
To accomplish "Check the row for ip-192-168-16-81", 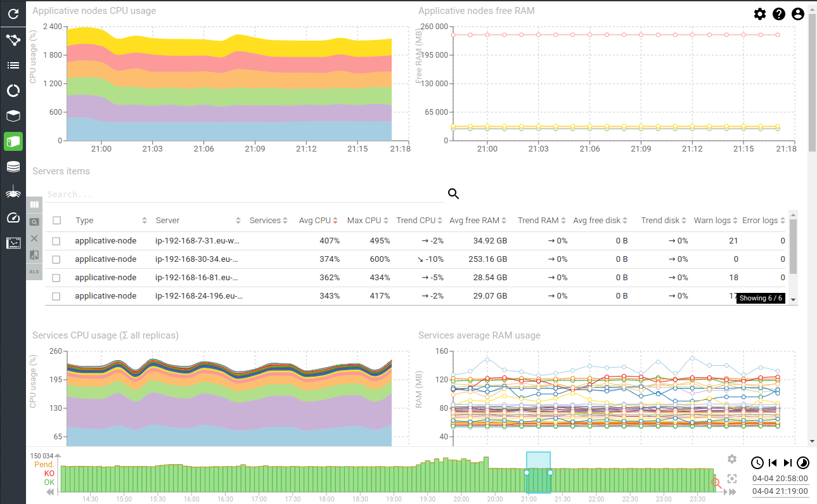I will tap(56, 278).
